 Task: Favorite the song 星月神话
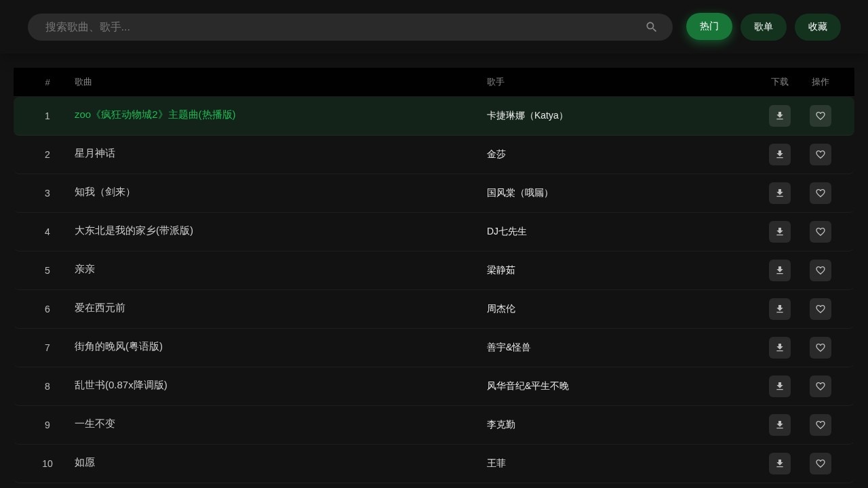coord(821,155)
